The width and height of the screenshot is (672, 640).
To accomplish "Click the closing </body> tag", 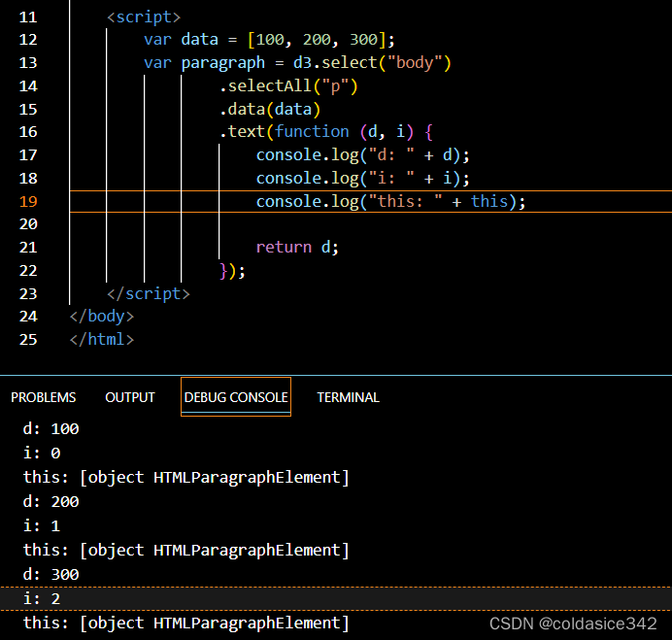I will click(x=102, y=317).
